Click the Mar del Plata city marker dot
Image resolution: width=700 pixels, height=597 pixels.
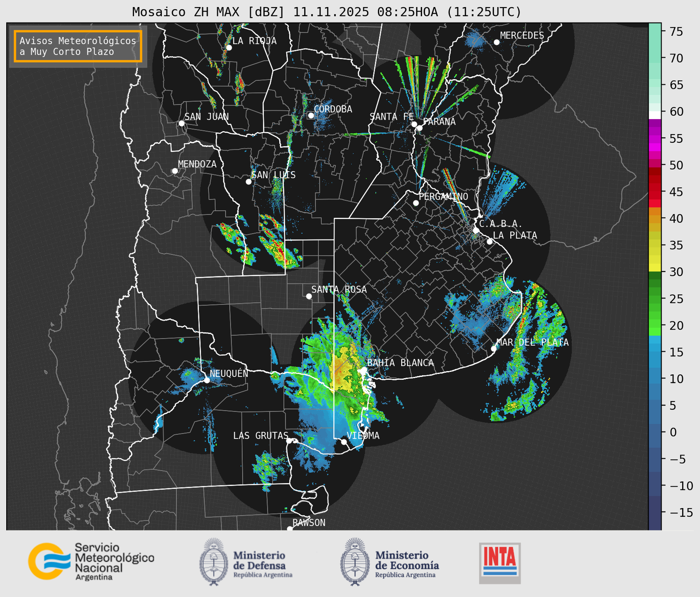tap(493, 349)
